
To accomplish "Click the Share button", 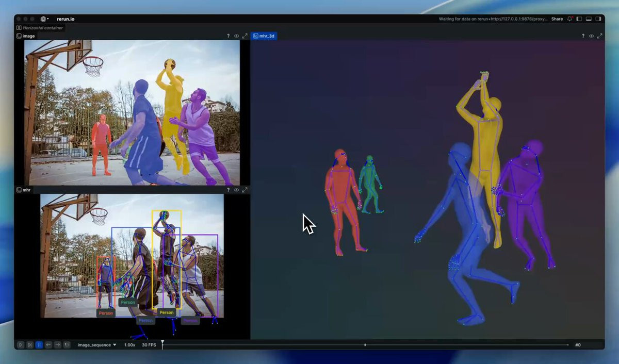I will pos(557,19).
